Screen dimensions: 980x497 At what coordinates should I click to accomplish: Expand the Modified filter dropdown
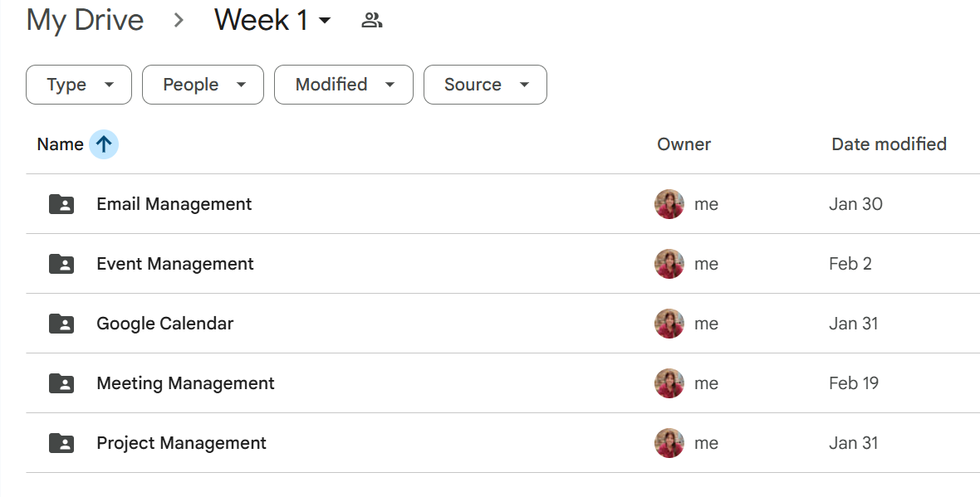point(343,85)
